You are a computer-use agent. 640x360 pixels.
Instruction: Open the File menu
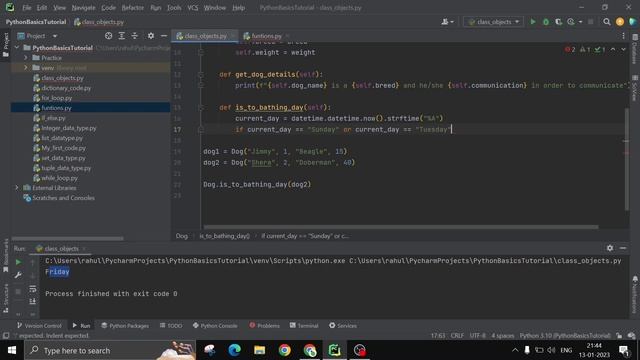coord(27,8)
